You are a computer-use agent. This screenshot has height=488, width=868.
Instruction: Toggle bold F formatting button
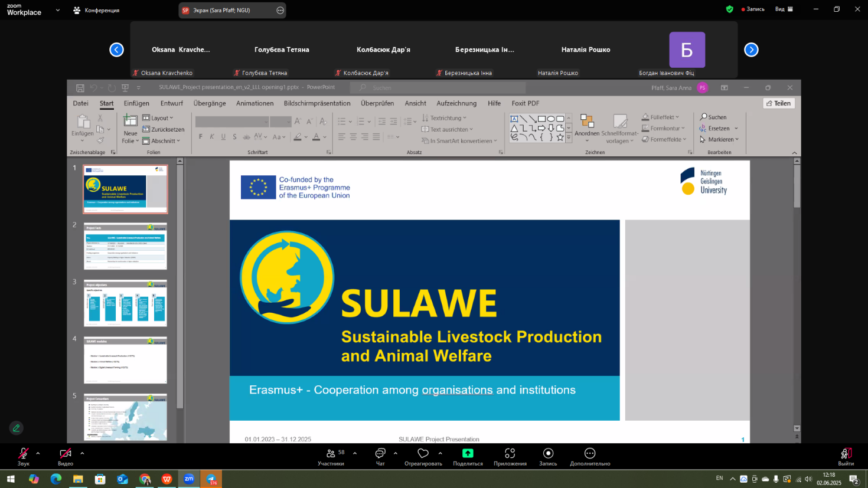(201, 137)
